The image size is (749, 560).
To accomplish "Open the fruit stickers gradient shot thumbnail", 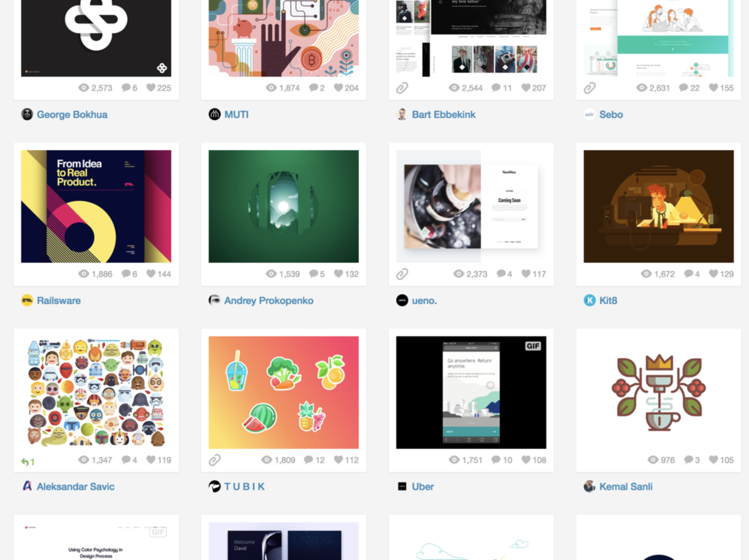I will tap(284, 392).
